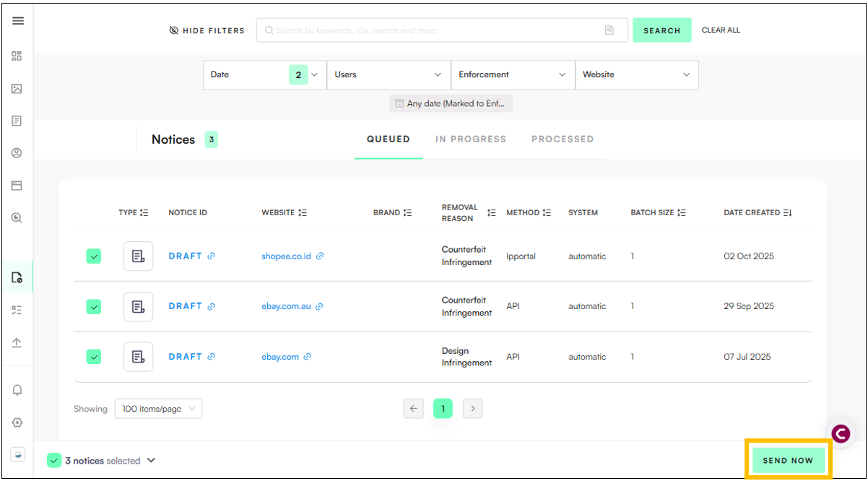
Task: Click the link icon next to the shopee.co.id DRAFT
Action: click(x=212, y=256)
